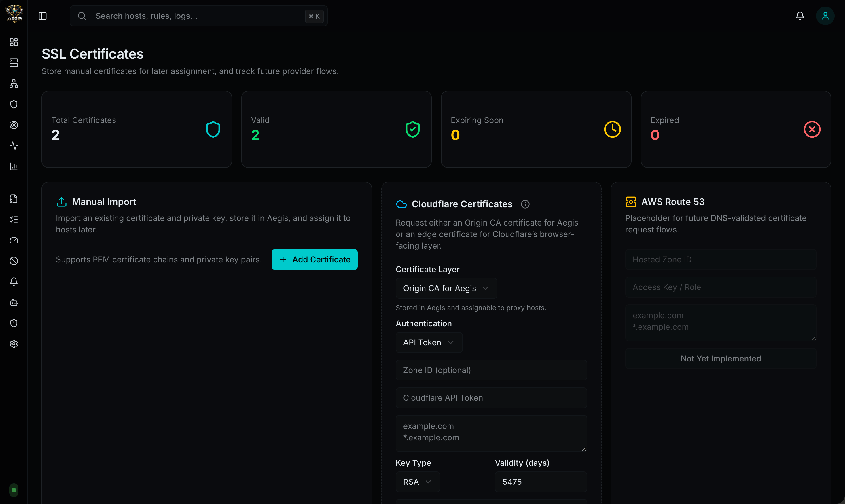Open the dashboard grid icon in sidebar
This screenshot has width=845, height=504.
(x=14, y=42)
